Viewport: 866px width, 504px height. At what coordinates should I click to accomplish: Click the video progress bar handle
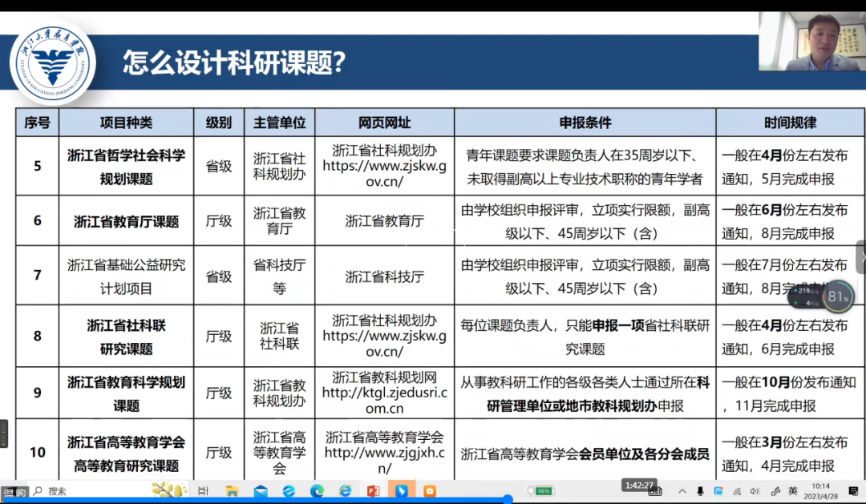[508, 499]
